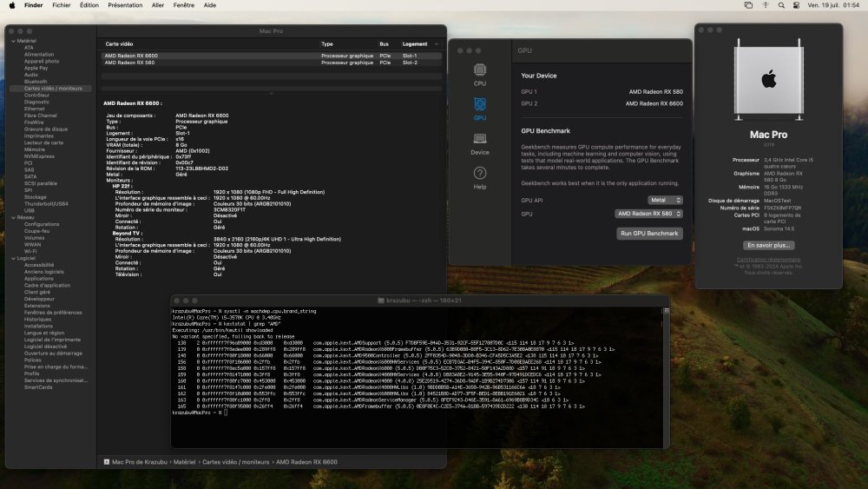
Task: Collapse the Logiciel tree section
Action: (x=13, y=259)
